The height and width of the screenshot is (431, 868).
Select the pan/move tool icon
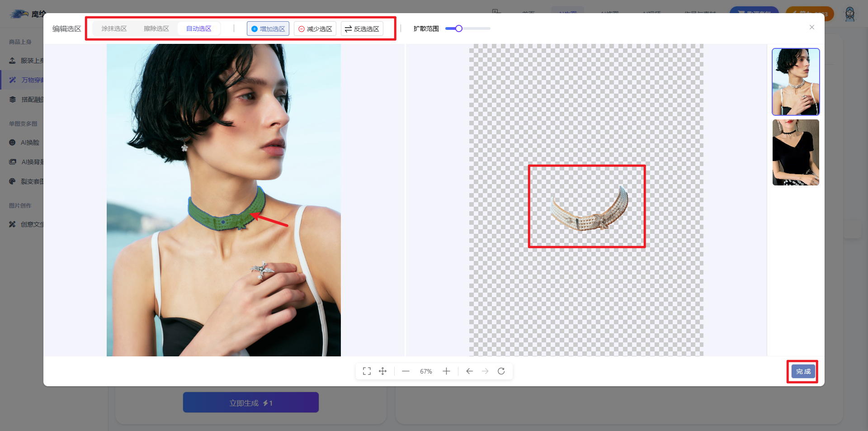coord(382,371)
